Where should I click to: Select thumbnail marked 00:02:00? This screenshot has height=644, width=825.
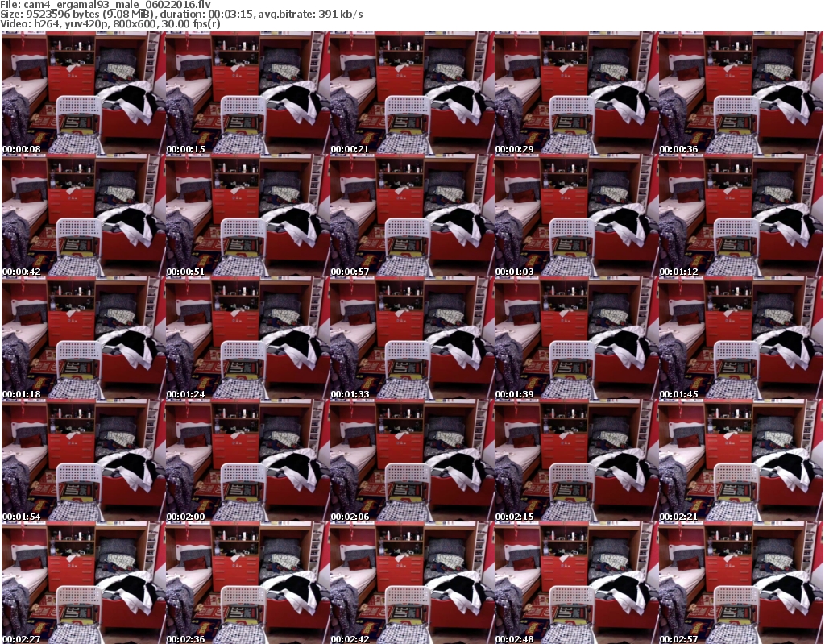[248, 461]
